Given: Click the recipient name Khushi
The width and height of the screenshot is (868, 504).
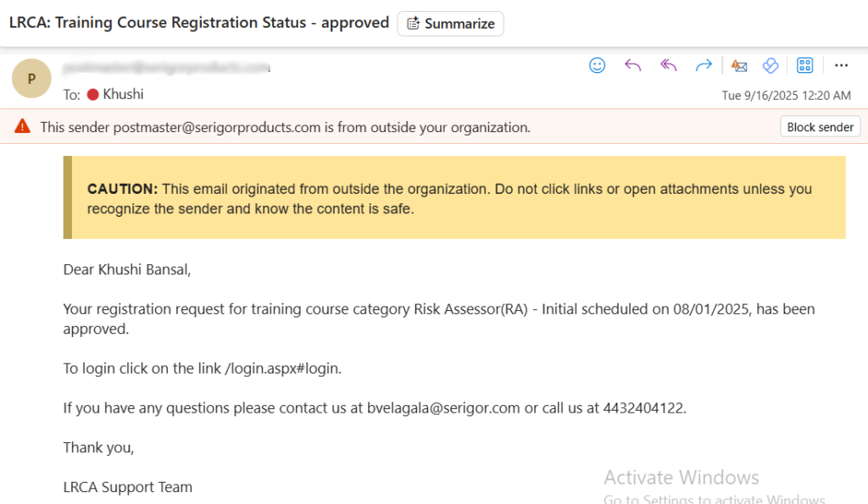Looking at the screenshot, I should click(124, 94).
